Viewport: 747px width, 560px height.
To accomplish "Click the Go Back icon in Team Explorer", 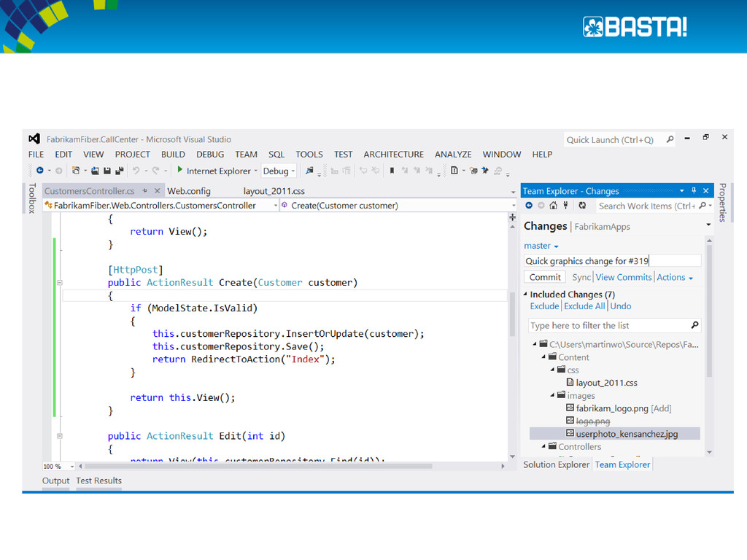I will pos(529,206).
